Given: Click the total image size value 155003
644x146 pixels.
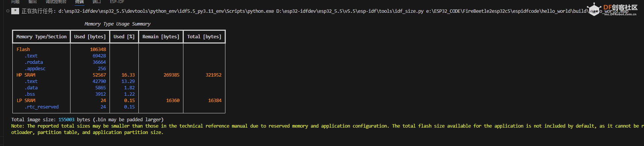Looking at the screenshot, I should coord(66,120).
